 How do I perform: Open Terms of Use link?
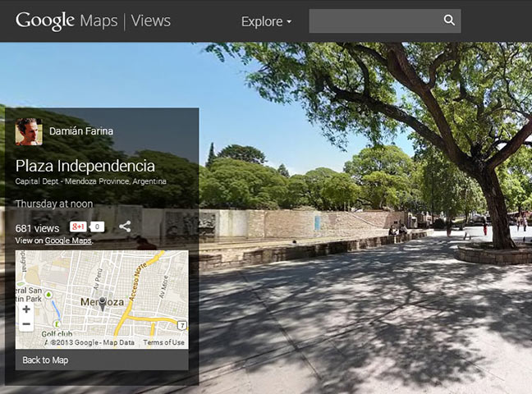(x=164, y=342)
